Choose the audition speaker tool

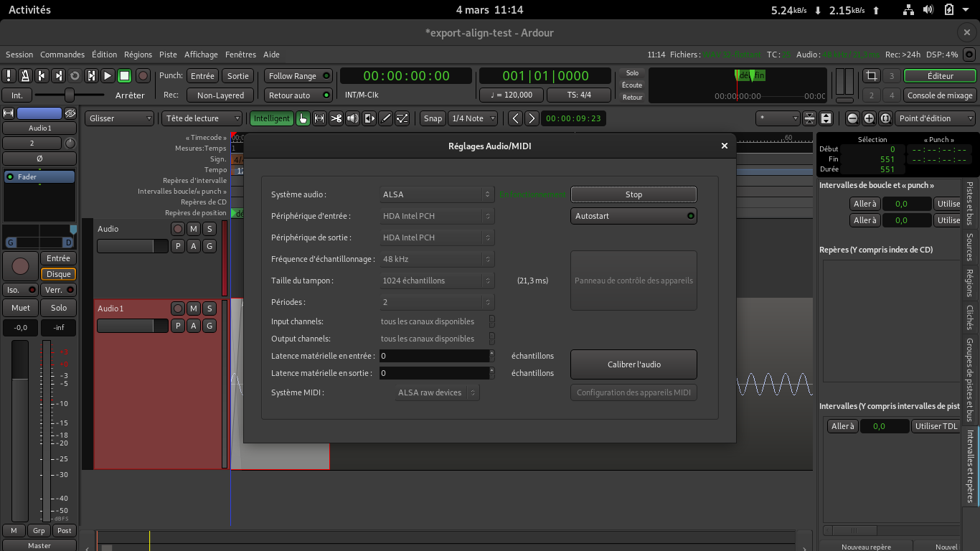point(352,118)
